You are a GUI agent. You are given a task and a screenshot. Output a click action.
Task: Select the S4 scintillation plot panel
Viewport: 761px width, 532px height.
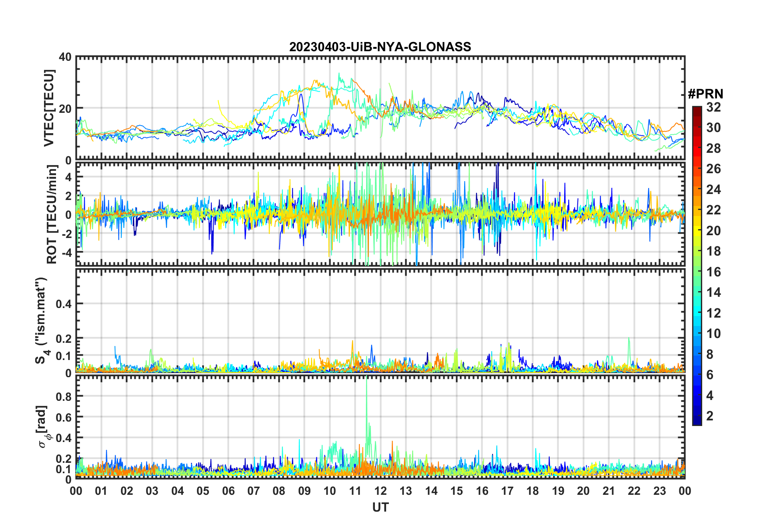(x=380, y=320)
